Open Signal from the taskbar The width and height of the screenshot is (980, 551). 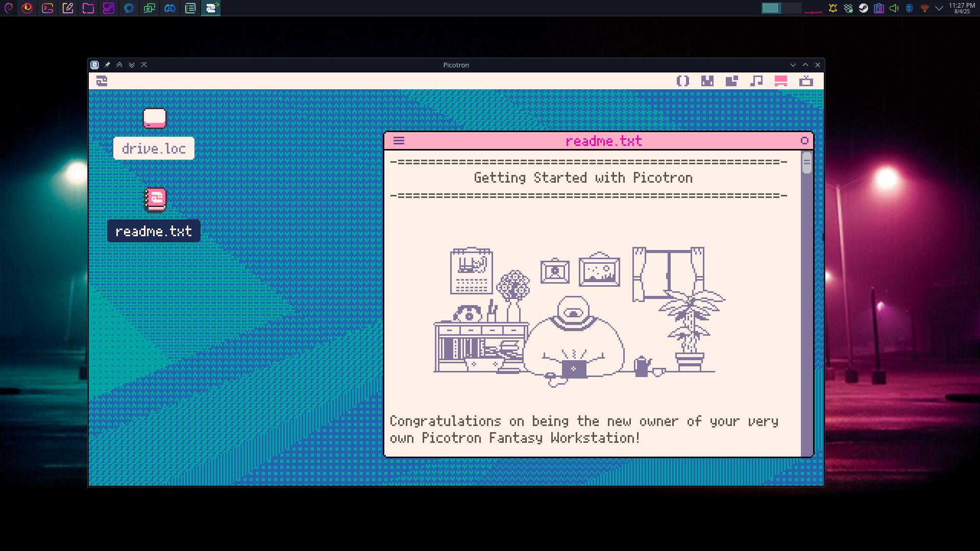pos(129,9)
